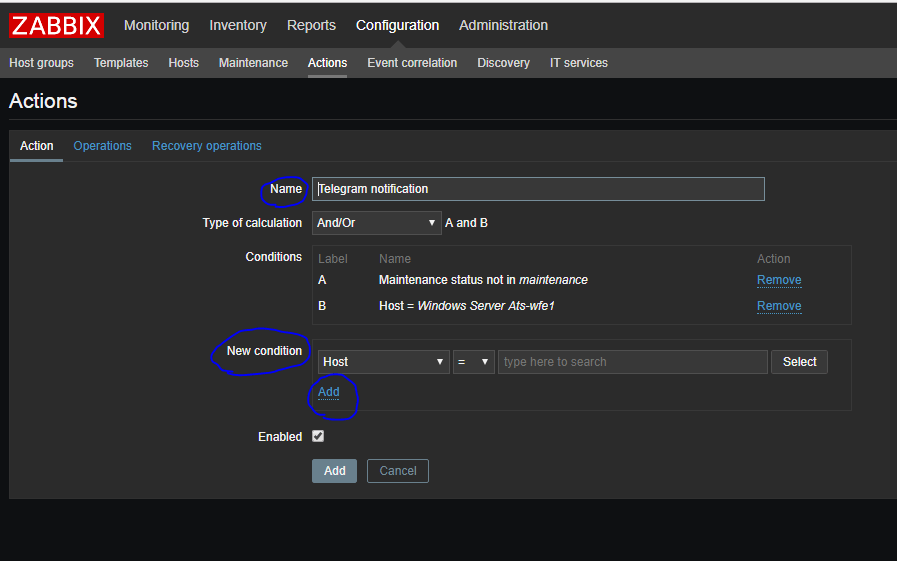Remove condition A maintenance status

tap(779, 280)
